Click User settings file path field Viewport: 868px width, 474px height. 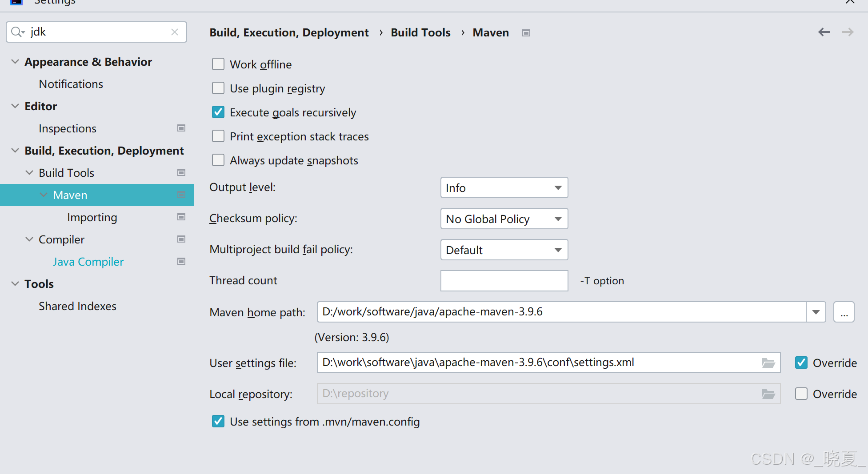click(x=548, y=362)
